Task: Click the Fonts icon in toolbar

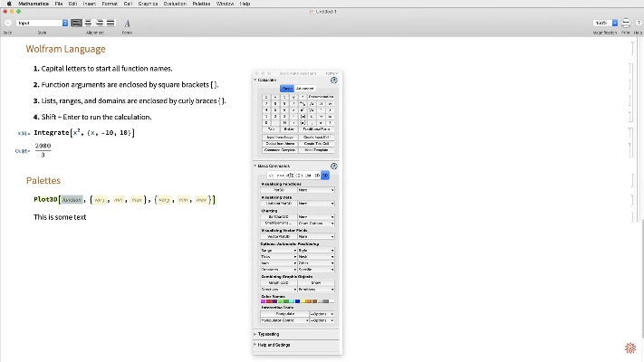Action: [x=127, y=23]
